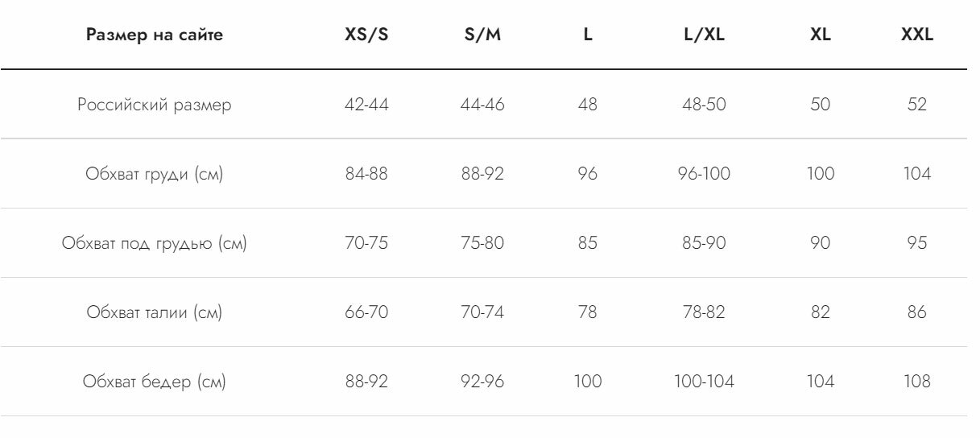This screenshot has width=980, height=438.
Task: Click the 108 hip value for XXL
Action: click(917, 382)
